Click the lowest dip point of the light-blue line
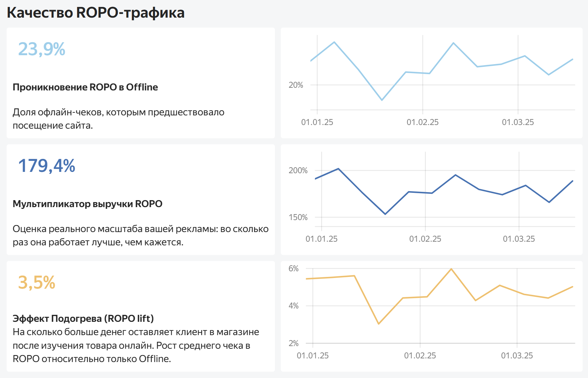Viewport: 588px width, 378px height. pos(382,100)
